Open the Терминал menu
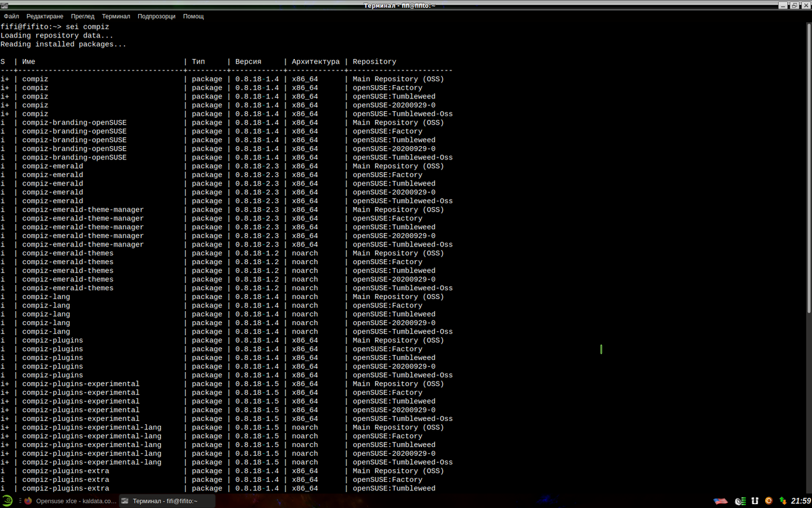Screen dimensions: 812x508 pos(116,17)
